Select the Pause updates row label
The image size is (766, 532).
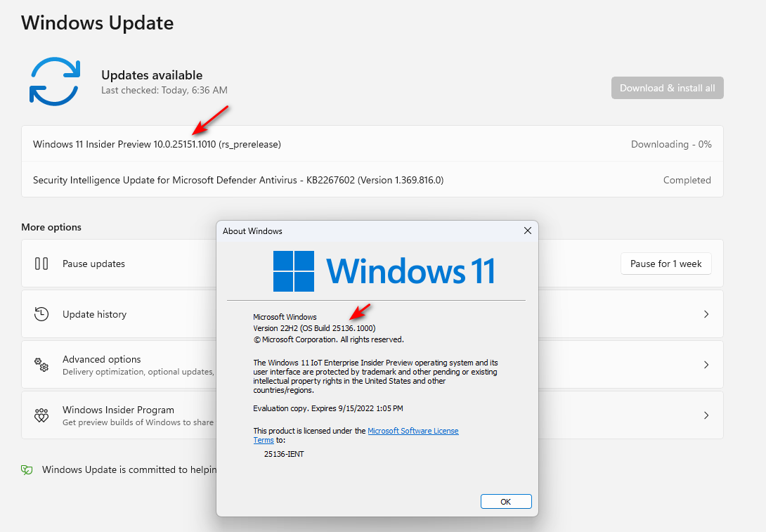tap(93, 264)
